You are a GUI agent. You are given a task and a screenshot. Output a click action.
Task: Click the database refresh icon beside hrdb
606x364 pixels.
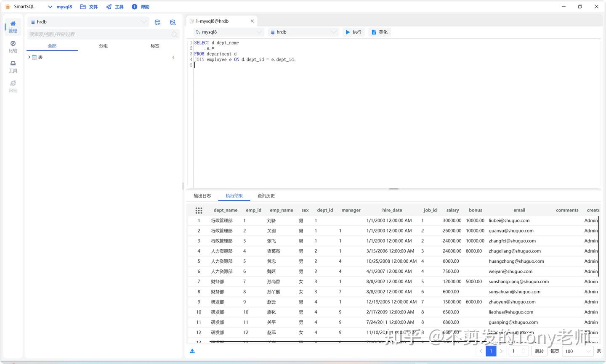157,22
